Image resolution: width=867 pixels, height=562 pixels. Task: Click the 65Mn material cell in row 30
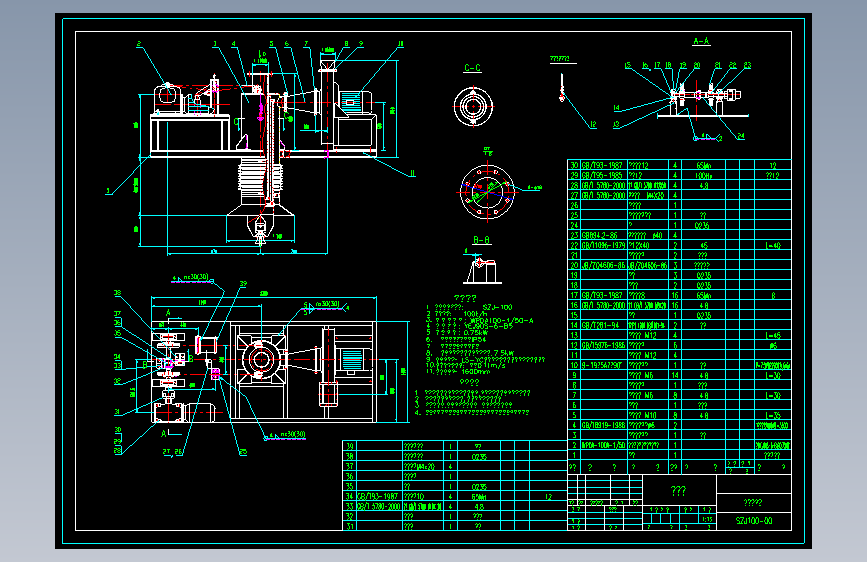click(x=703, y=165)
